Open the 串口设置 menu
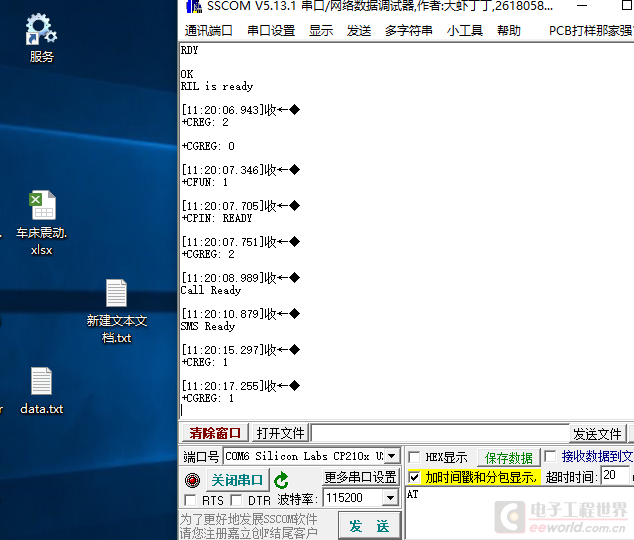 [271, 30]
